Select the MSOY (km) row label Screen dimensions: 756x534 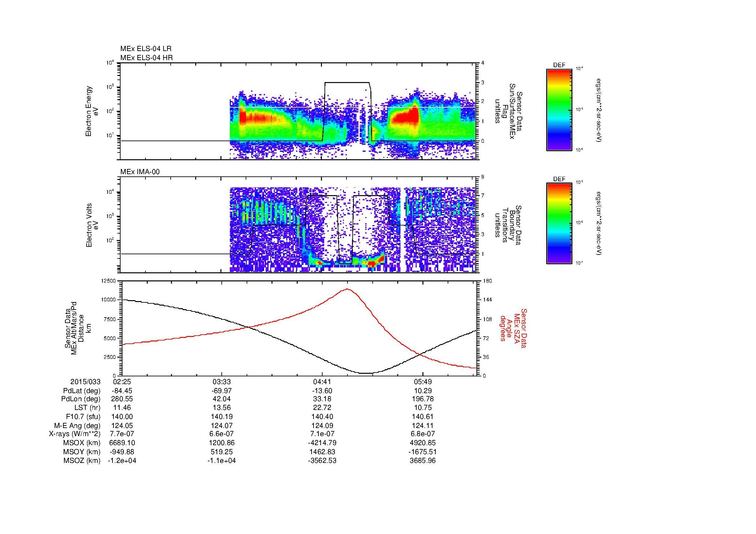tap(82, 452)
